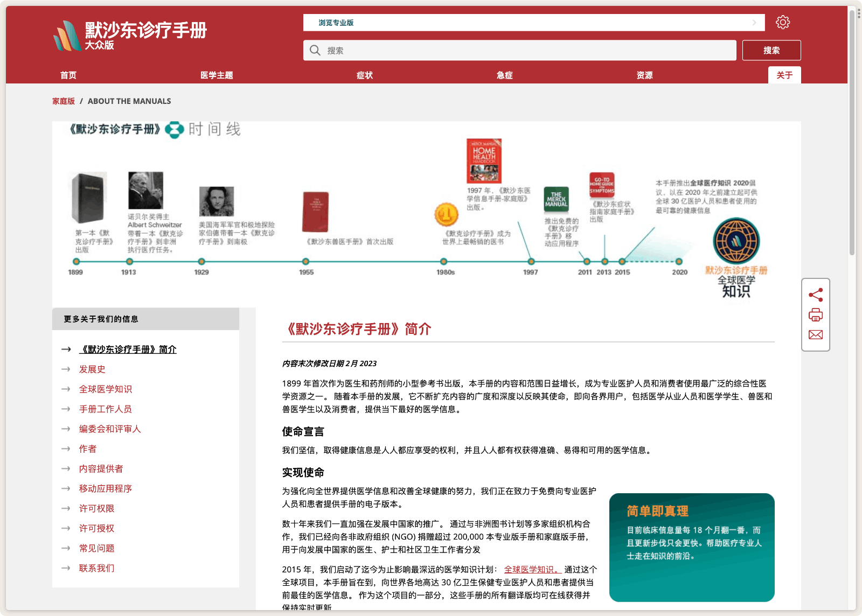Image resolution: width=862 pixels, height=616 pixels.
Task: Click the 1913 timeline marker dot
Action: click(x=129, y=262)
